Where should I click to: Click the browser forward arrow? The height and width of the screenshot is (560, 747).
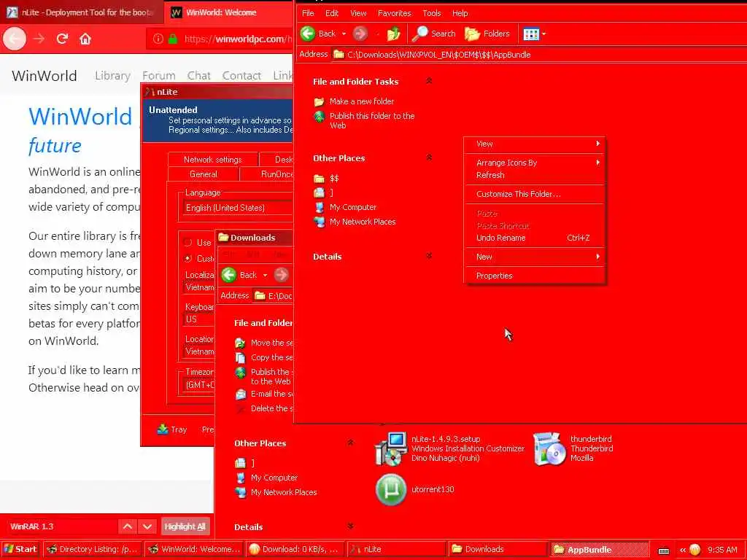tap(39, 39)
